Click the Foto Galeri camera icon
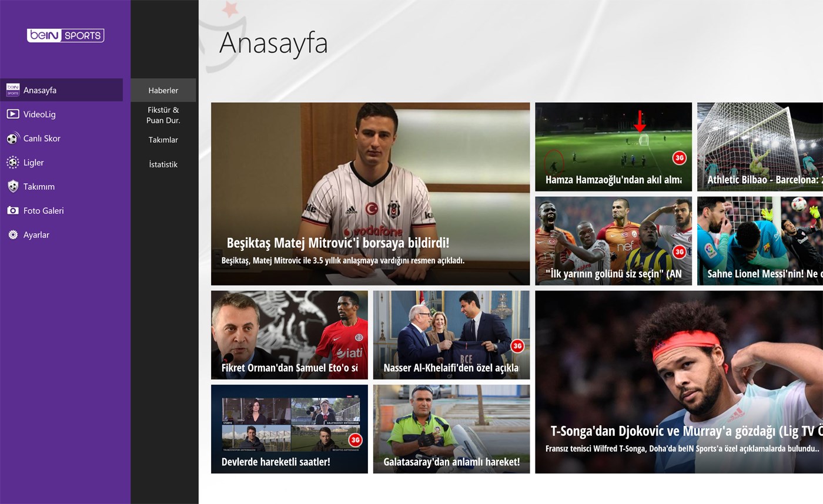The width and height of the screenshot is (823, 504). (12, 210)
